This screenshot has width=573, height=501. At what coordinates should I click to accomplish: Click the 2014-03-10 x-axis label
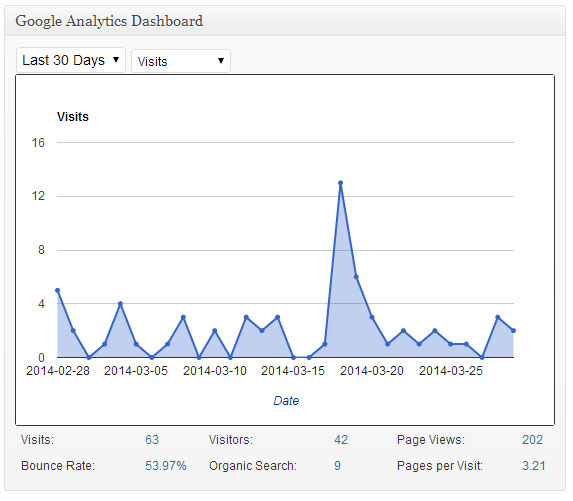pos(215,371)
